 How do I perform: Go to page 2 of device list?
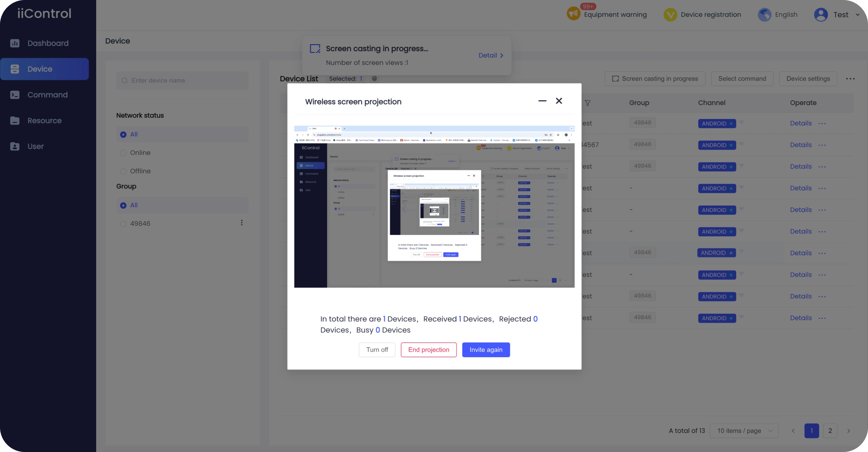point(830,431)
